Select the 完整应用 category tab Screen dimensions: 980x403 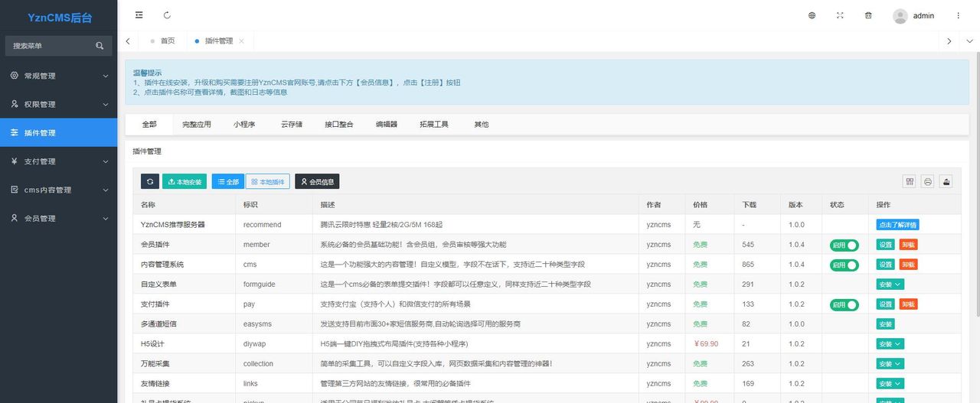pyautogui.click(x=197, y=124)
